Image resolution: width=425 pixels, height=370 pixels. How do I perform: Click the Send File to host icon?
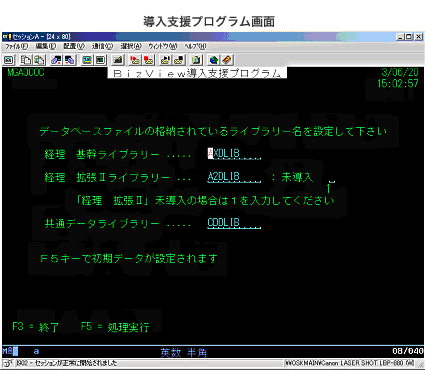[56, 60]
